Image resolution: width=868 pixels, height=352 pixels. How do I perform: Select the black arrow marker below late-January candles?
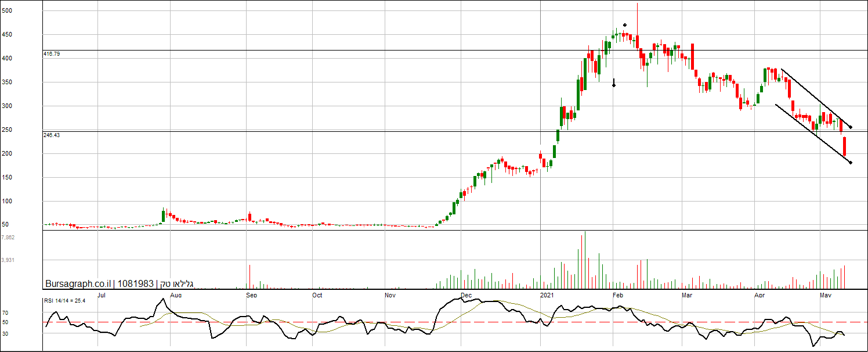tap(614, 83)
